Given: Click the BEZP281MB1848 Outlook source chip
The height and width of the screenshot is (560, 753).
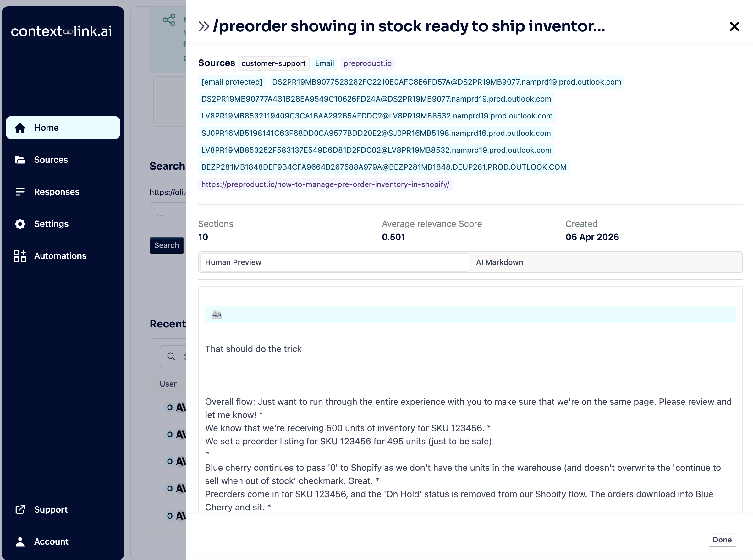Looking at the screenshot, I should tap(383, 167).
